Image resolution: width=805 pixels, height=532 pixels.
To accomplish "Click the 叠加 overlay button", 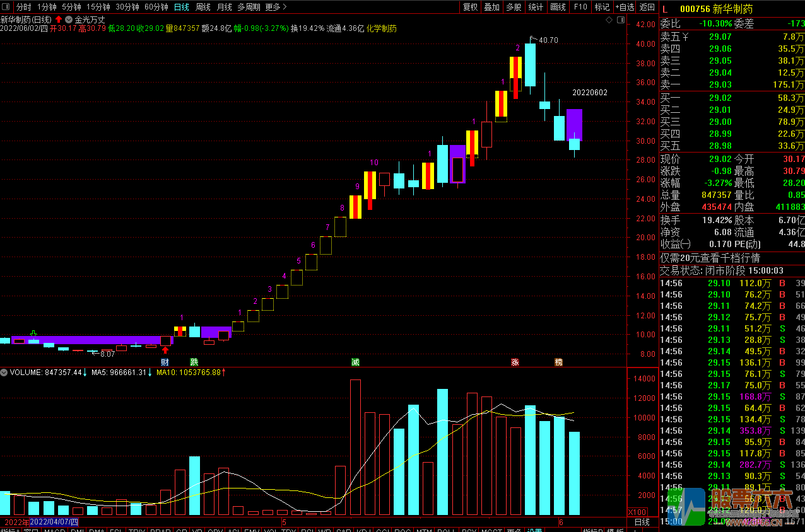I will pyautogui.click(x=491, y=7).
